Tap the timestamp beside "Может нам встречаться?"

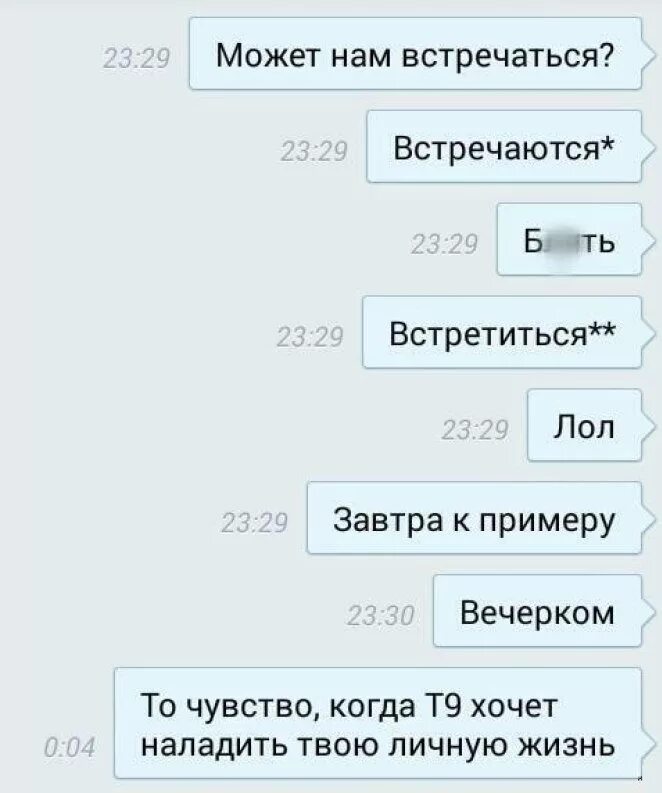136,59
